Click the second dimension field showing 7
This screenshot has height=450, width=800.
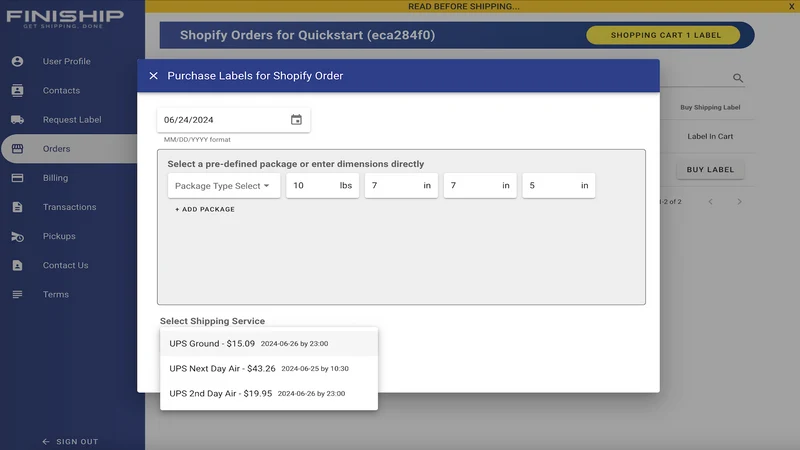(480, 186)
